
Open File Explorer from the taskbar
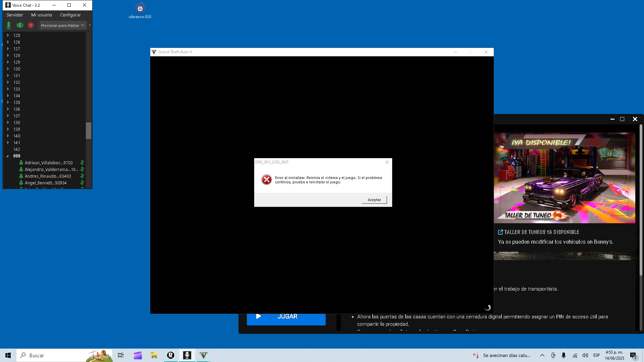click(154, 355)
